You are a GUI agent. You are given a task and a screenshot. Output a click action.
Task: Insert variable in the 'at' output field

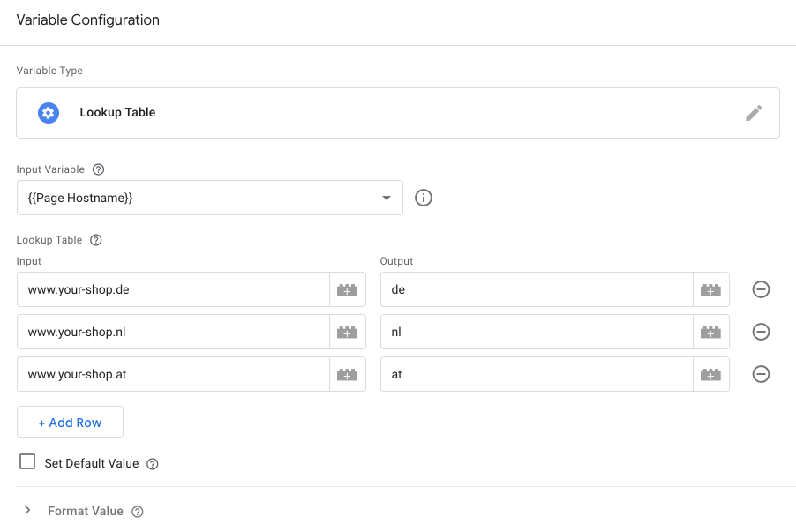pyautogui.click(x=710, y=375)
